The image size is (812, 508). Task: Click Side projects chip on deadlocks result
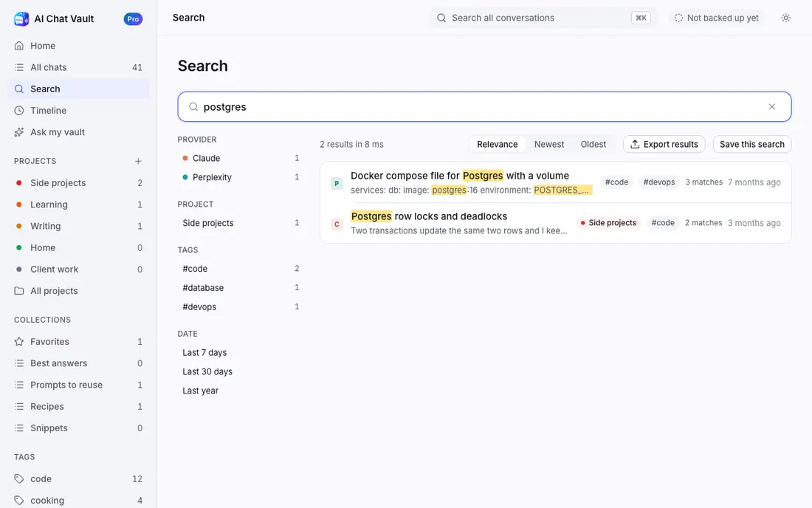point(608,223)
